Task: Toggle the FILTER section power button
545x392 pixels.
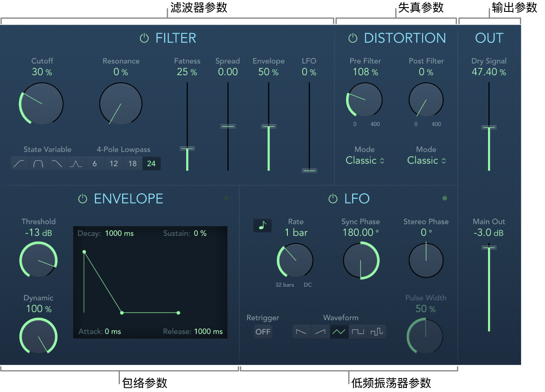Action: 145,38
